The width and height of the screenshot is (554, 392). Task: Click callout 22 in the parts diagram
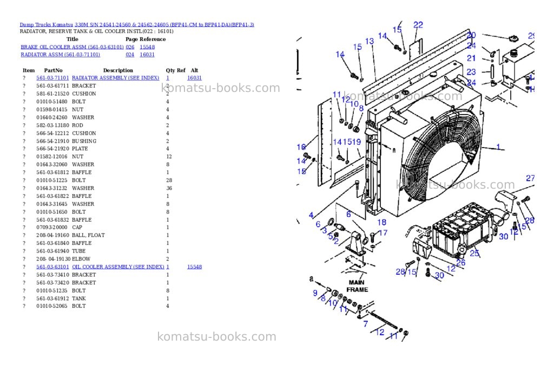coord(418,25)
